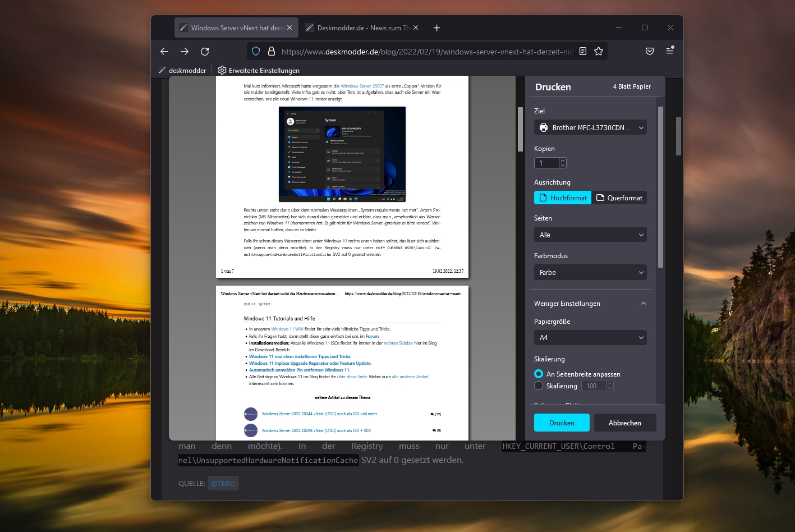
Task: Click the Kopien number field
Action: click(x=546, y=163)
